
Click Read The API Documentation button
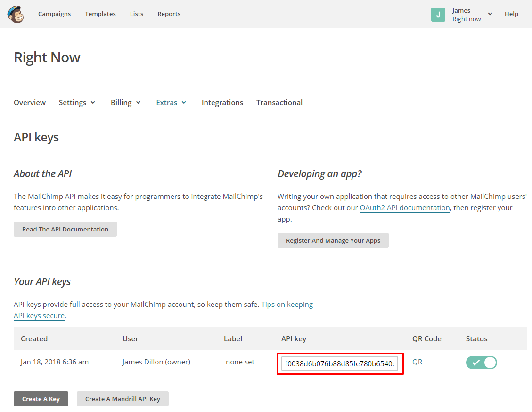tap(65, 229)
